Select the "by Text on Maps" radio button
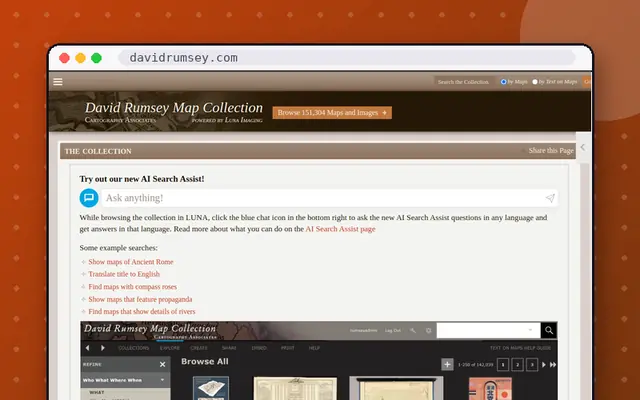This screenshot has height=400, width=640. click(535, 82)
